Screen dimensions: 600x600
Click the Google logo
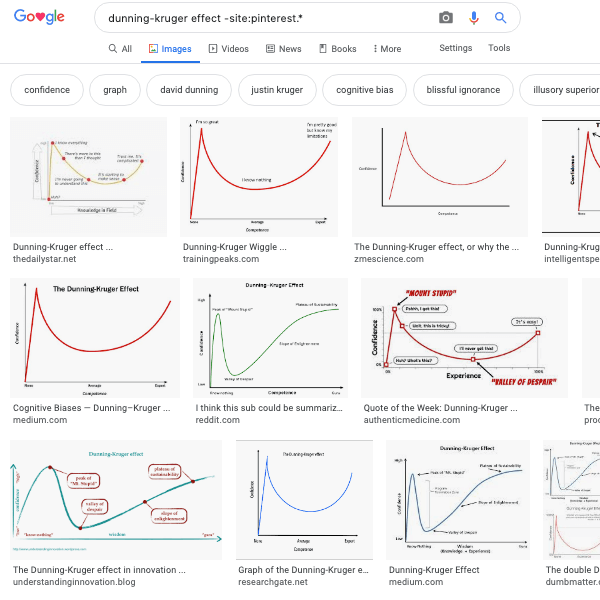click(x=40, y=18)
